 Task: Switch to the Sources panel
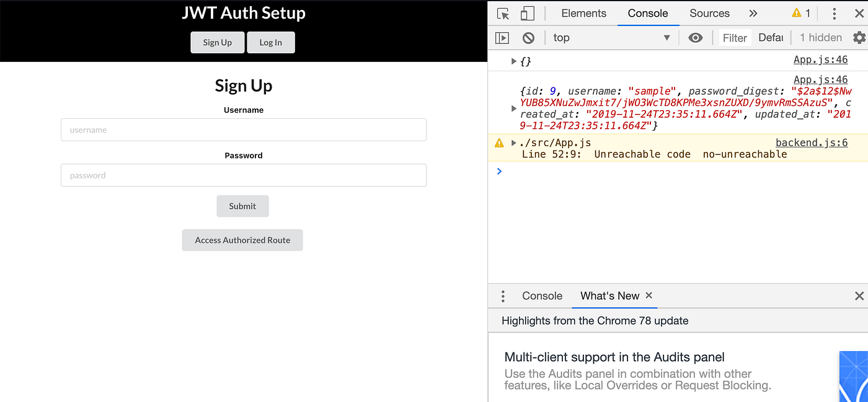click(x=709, y=13)
